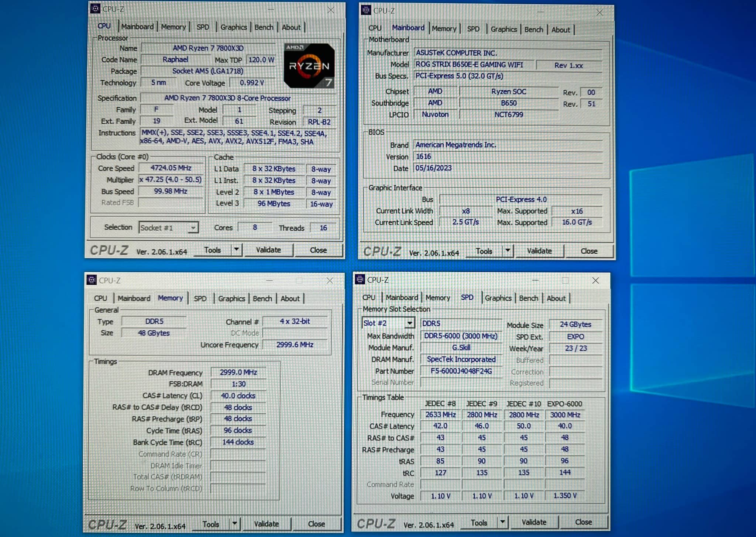Click Close button in the CPU window
The height and width of the screenshot is (537, 756).
click(x=318, y=250)
